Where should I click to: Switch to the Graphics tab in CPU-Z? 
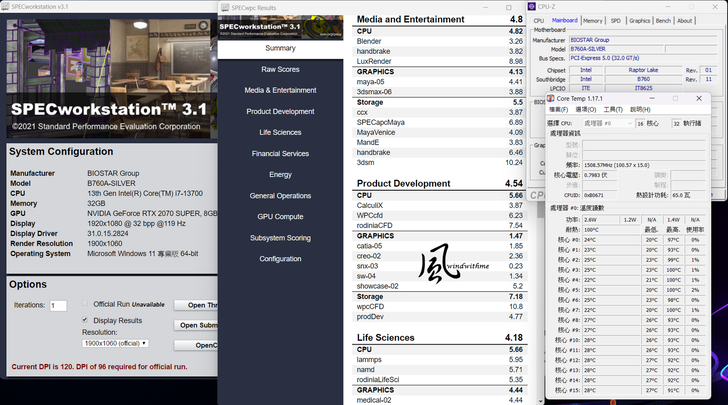click(639, 21)
